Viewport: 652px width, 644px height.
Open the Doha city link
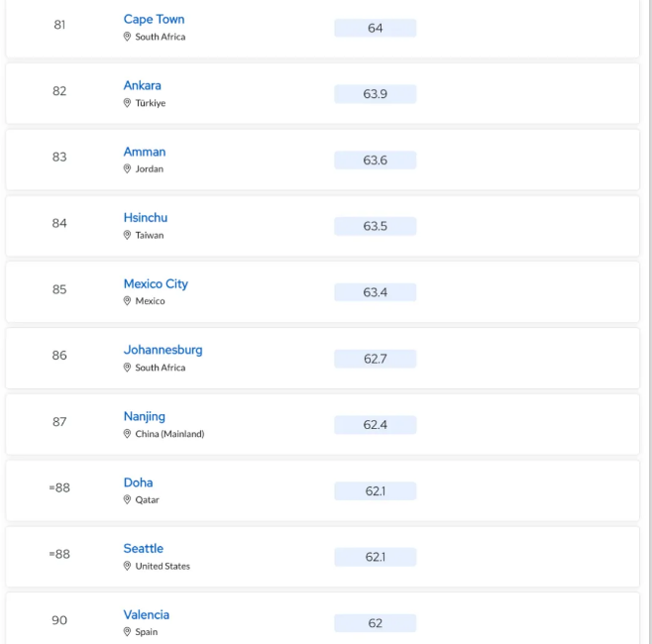click(138, 483)
